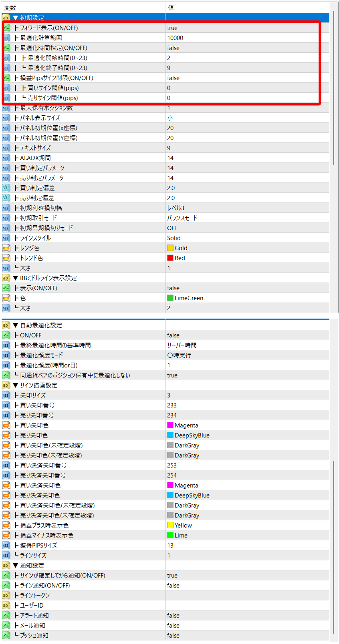Click the bool icon beside 損益Pipsサイン制限(ON/OFF)
Image resolution: width=339 pixels, height=644 pixels.
pos(6,78)
